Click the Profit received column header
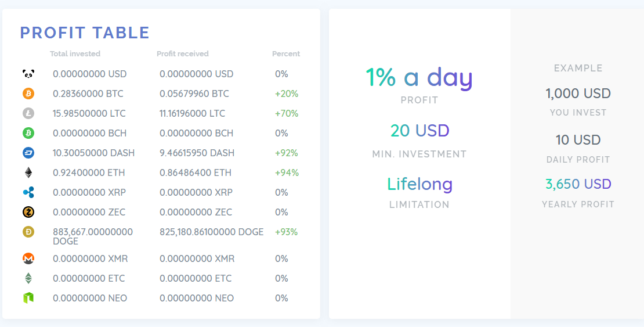Image resolution: width=644 pixels, height=327 pixels. 183,54
